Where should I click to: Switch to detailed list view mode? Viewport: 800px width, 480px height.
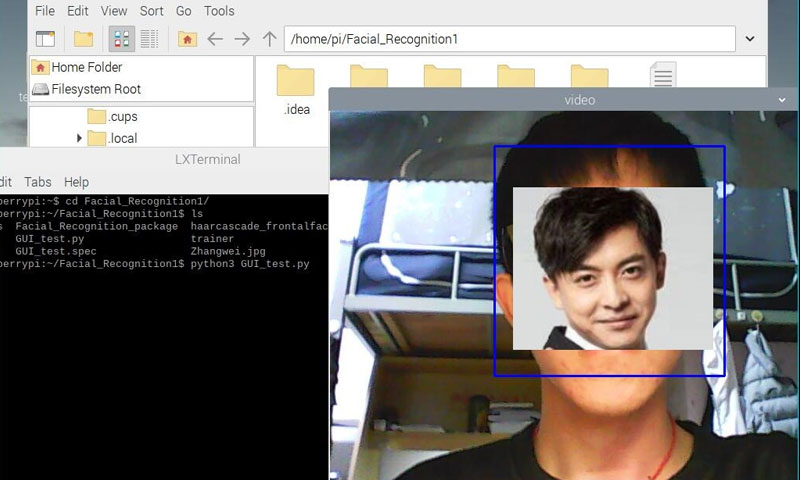149,39
